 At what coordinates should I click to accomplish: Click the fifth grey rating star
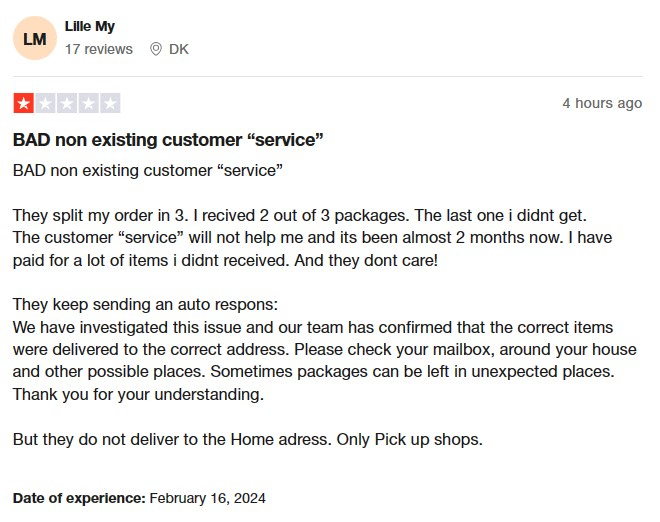point(110,103)
